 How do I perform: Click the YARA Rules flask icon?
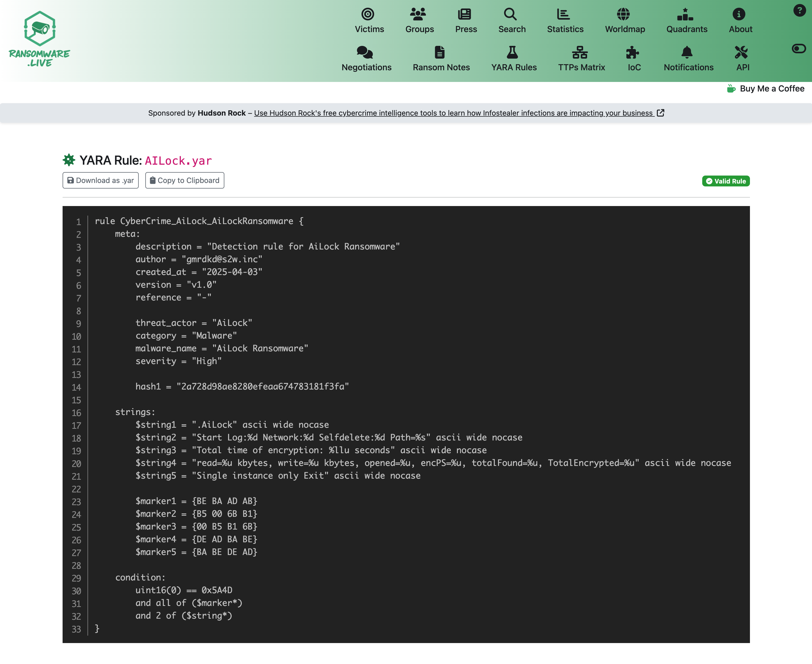(x=512, y=53)
